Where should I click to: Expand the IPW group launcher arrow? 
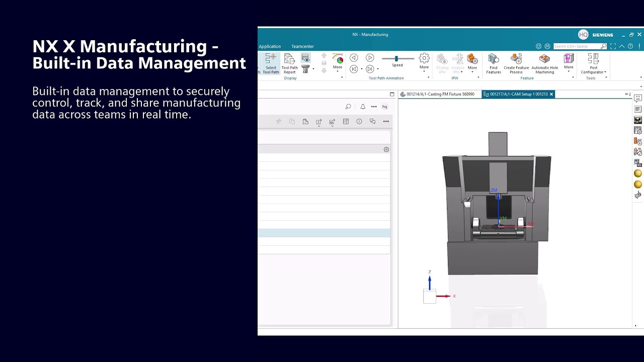478,77
